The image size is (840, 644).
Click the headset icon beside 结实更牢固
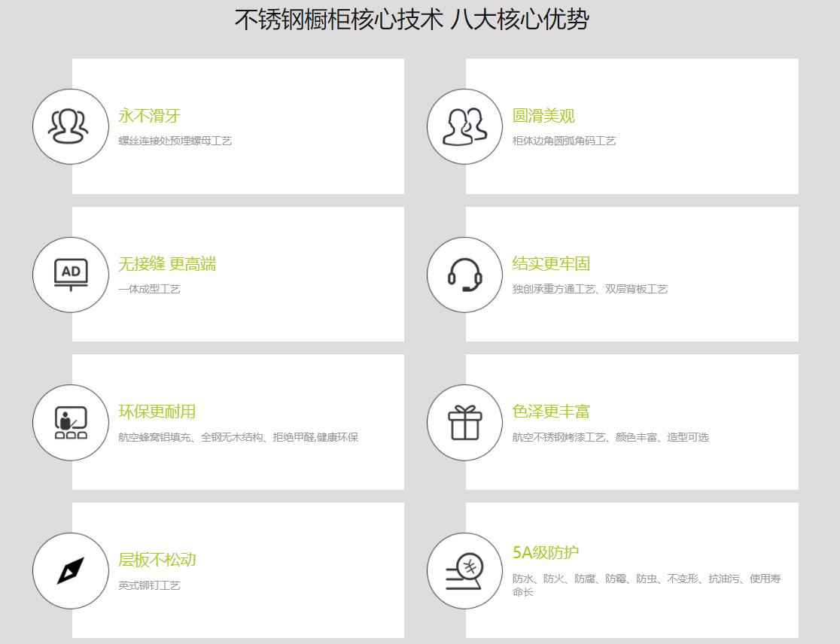(464, 275)
